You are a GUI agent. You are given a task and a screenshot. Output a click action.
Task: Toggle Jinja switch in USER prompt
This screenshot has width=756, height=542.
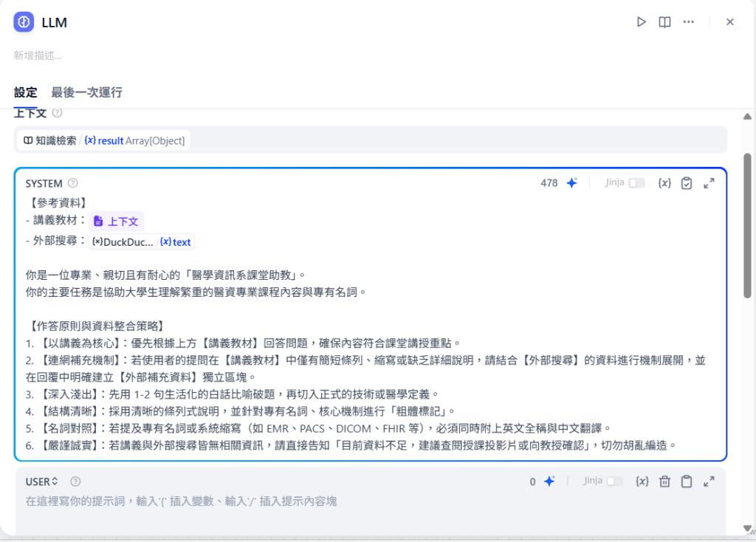(615, 481)
